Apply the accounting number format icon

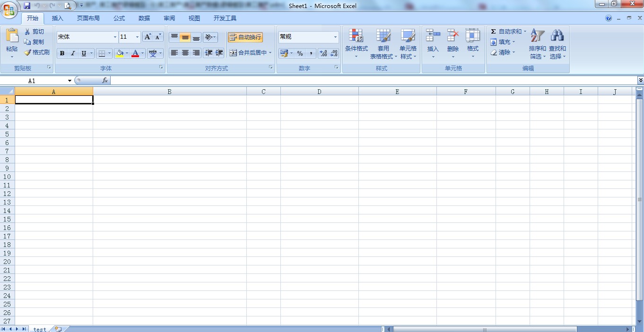pyautogui.click(x=284, y=53)
